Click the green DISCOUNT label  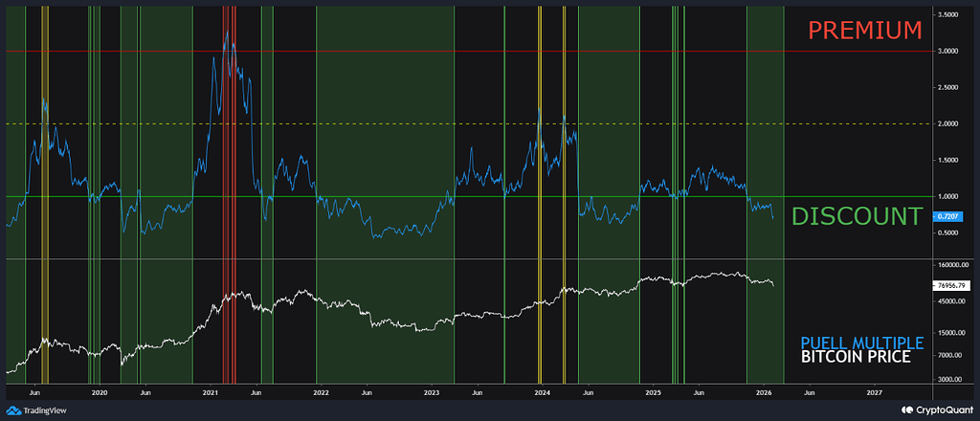point(856,217)
